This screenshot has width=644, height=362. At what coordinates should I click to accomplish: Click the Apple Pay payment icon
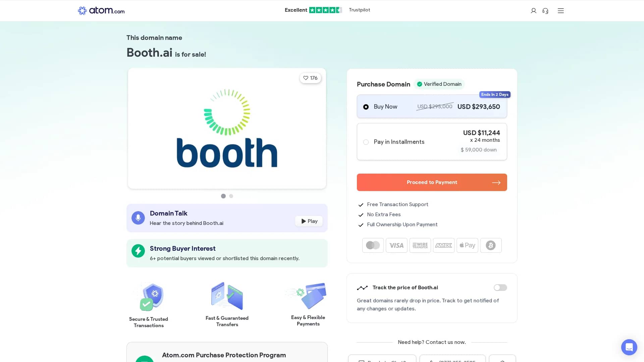click(x=467, y=245)
